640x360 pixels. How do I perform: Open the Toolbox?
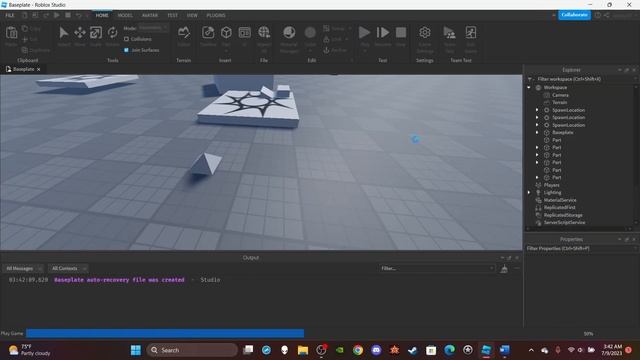[208, 33]
